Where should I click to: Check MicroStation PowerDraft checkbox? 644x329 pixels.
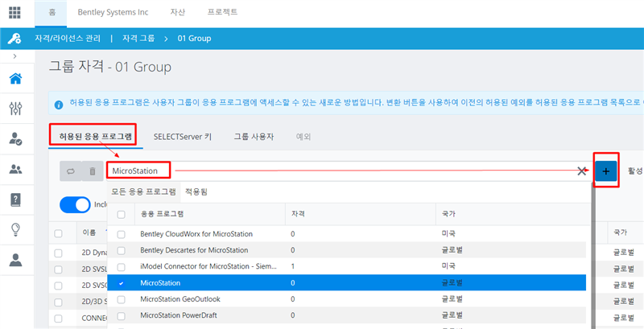coord(122,316)
